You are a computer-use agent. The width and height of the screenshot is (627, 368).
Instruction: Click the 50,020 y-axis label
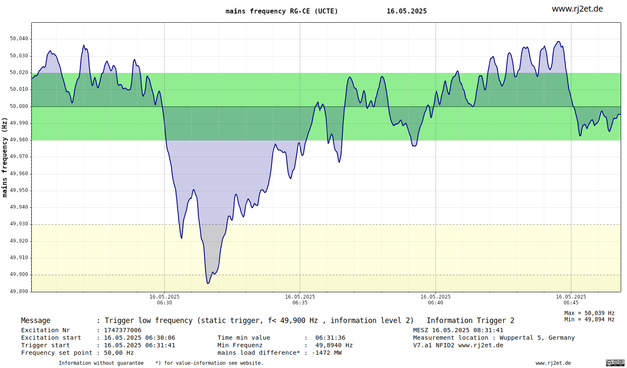[20, 73]
